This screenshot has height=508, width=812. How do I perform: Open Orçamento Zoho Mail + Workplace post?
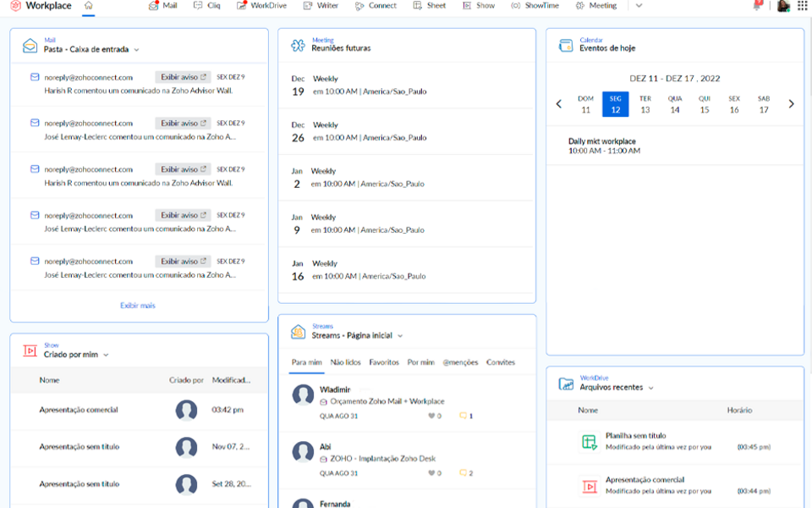click(x=387, y=401)
